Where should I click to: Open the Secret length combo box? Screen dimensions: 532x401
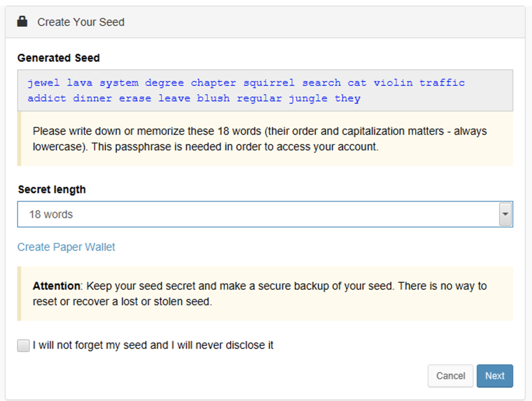click(266, 214)
